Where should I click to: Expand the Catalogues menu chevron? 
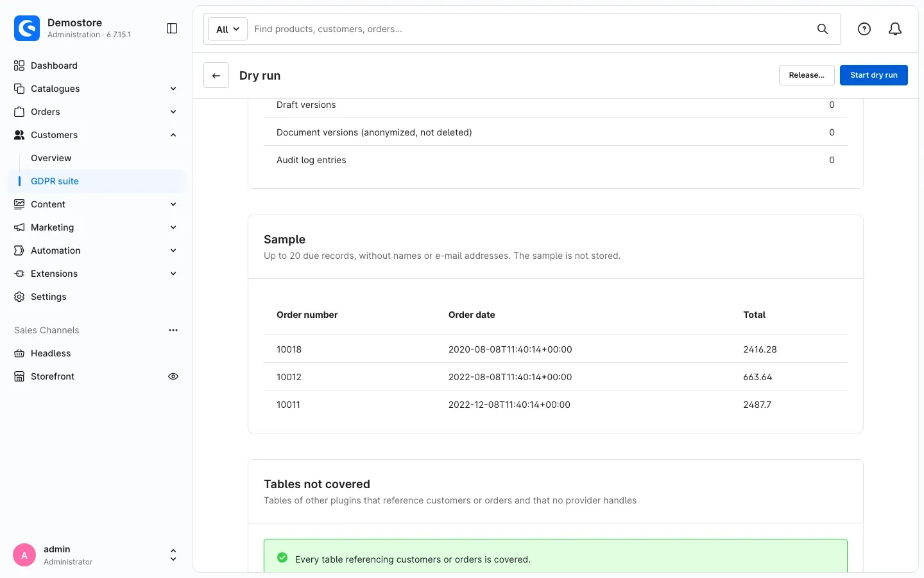(x=173, y=89)
